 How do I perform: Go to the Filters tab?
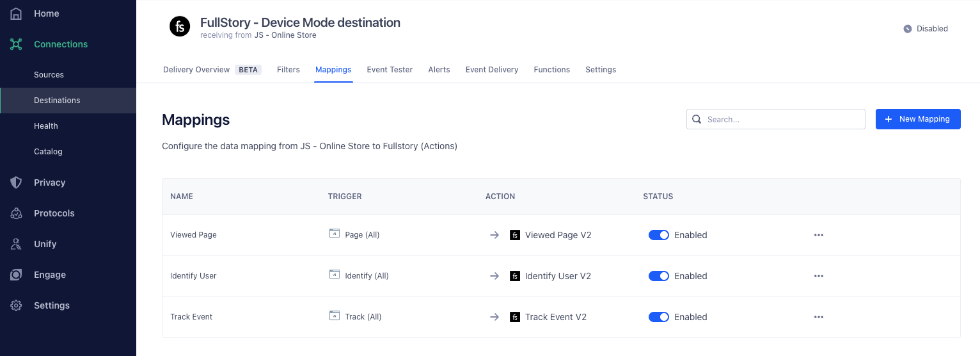click(288, 70)
